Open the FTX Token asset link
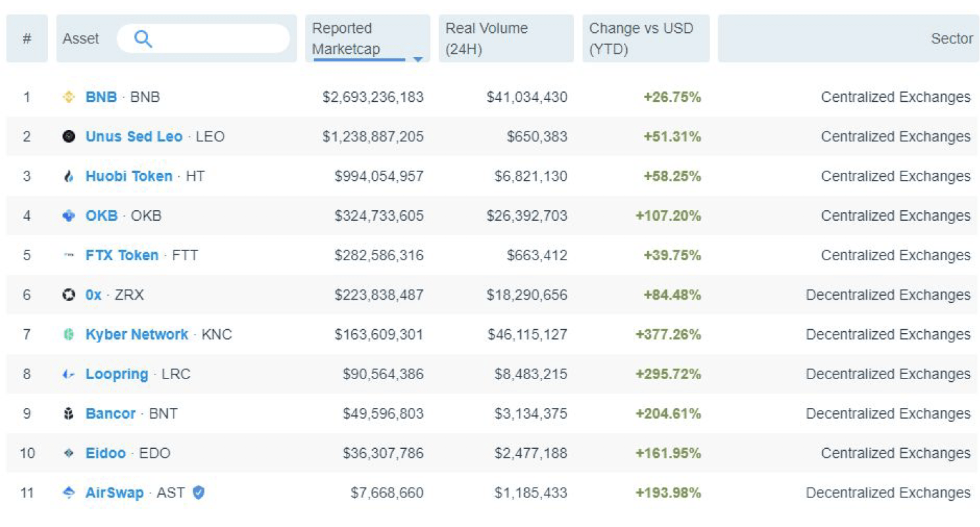The image size is (980, 527). [122, 256]
